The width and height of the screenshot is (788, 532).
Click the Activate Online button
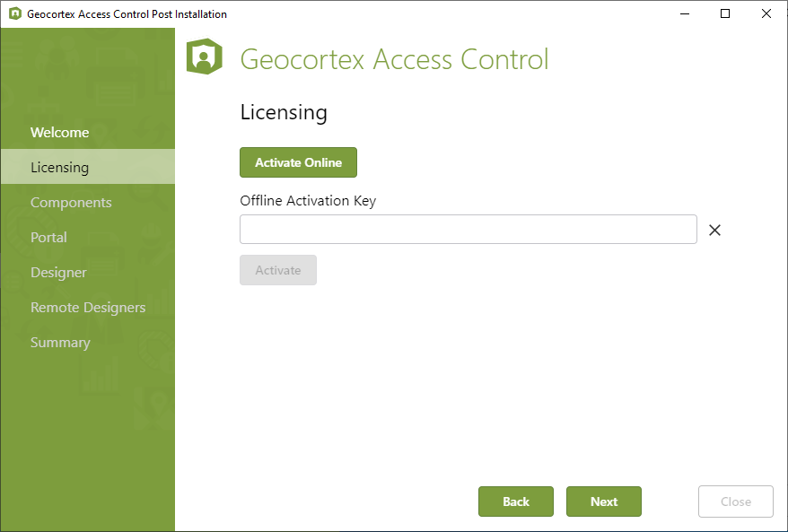[298, 162]
